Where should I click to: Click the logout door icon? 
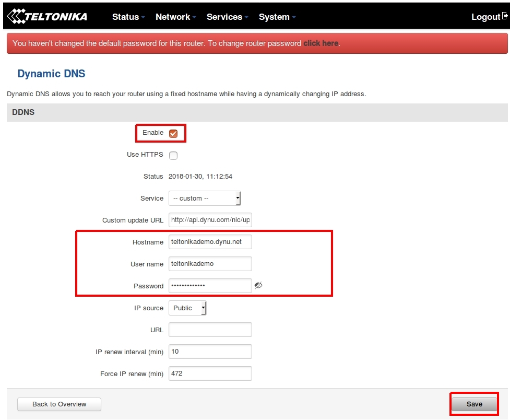(505, 16)
